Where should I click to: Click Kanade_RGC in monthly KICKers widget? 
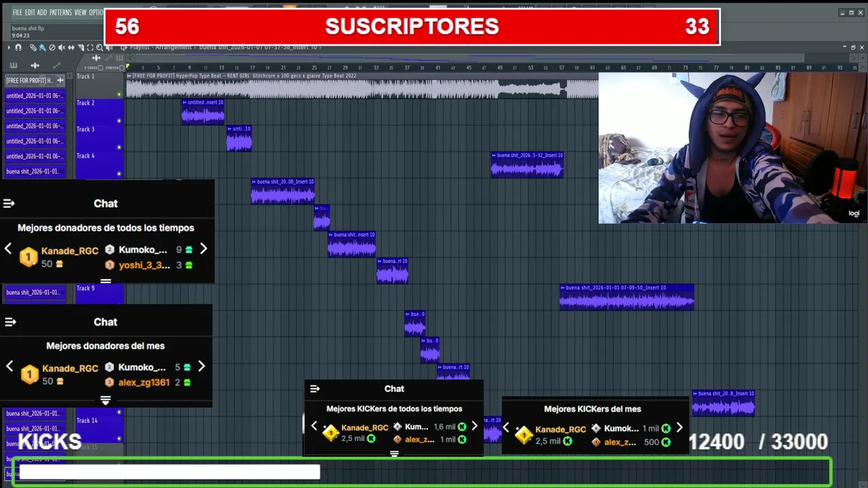click(x=561, y=430)
